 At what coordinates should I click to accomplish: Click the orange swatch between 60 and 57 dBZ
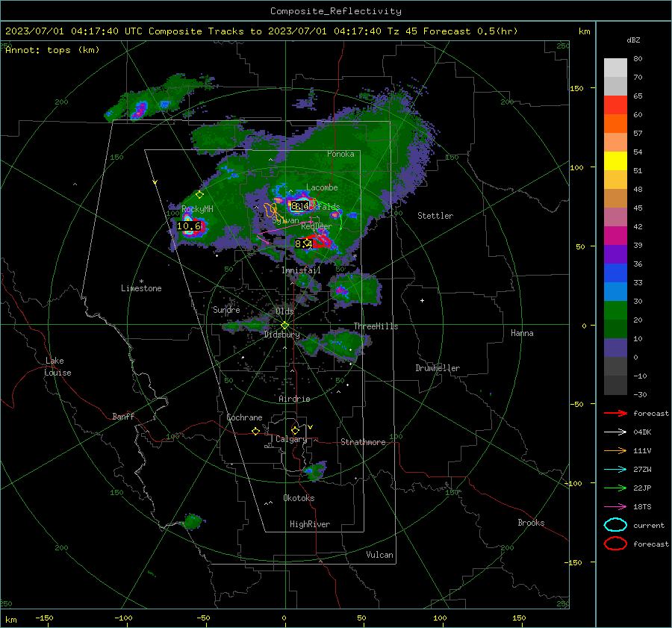coord(615,124)
